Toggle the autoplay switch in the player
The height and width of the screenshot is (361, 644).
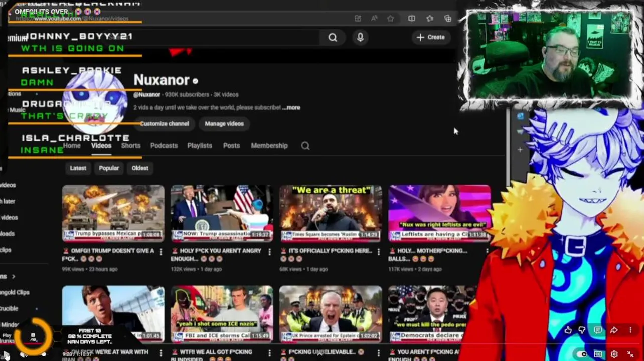click(x=582, y=354)
